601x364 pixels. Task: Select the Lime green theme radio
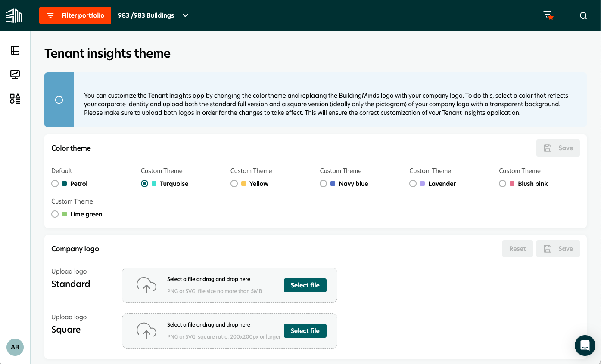55,214
